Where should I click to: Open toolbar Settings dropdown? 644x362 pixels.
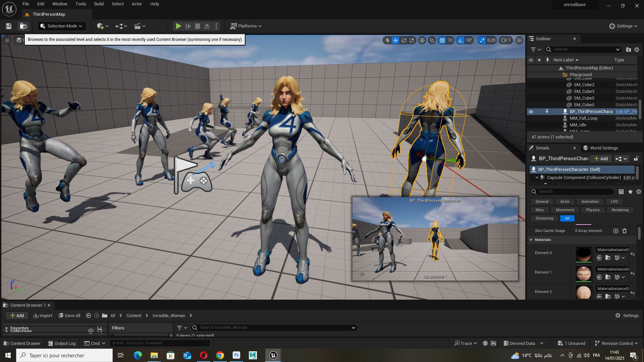623,26
